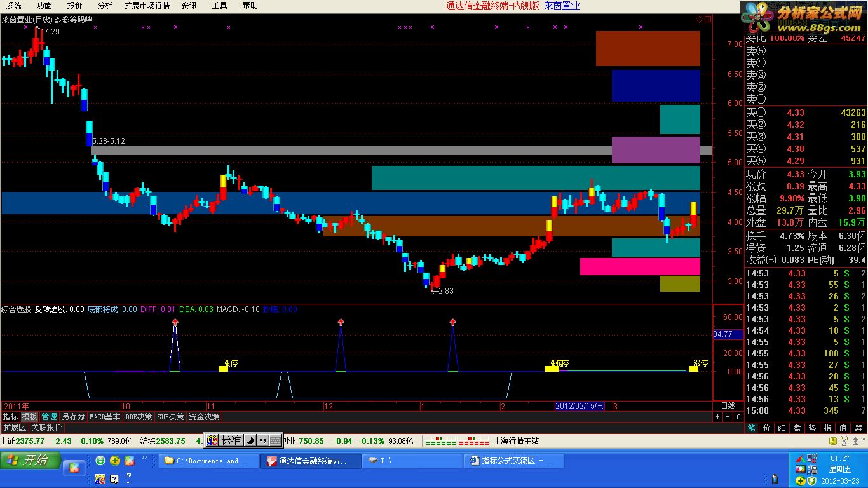The height and width of the screenshot is (488, 868).
Task: Open the 分析 menu
Action: click(105, 6)
